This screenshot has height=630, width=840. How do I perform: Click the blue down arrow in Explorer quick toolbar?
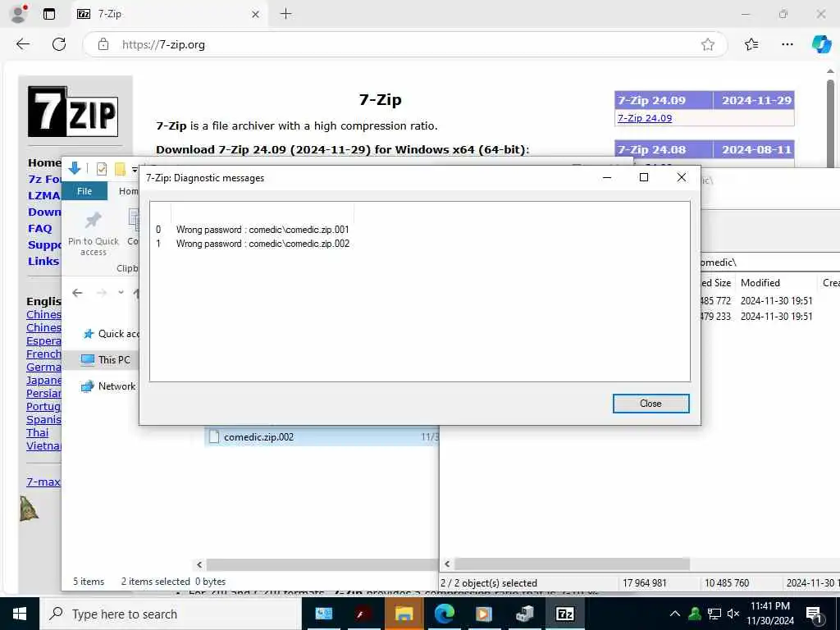coord(75,168)
